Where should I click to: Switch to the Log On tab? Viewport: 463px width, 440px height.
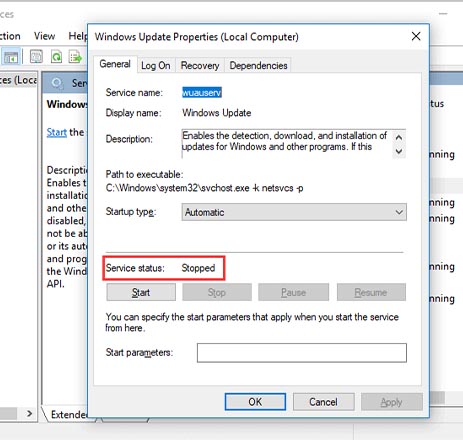click(x=156, y=66)
